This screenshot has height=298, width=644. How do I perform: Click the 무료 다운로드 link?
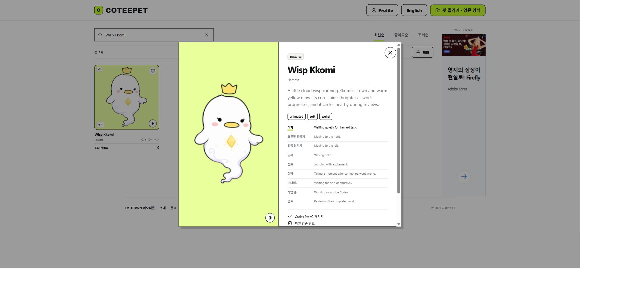(x=101, y=148)
